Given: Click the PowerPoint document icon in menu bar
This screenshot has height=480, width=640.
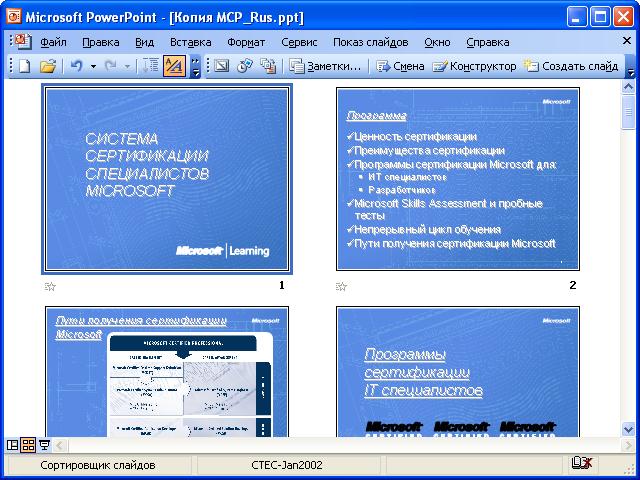Looking at the screenshot, I should 23,42.
